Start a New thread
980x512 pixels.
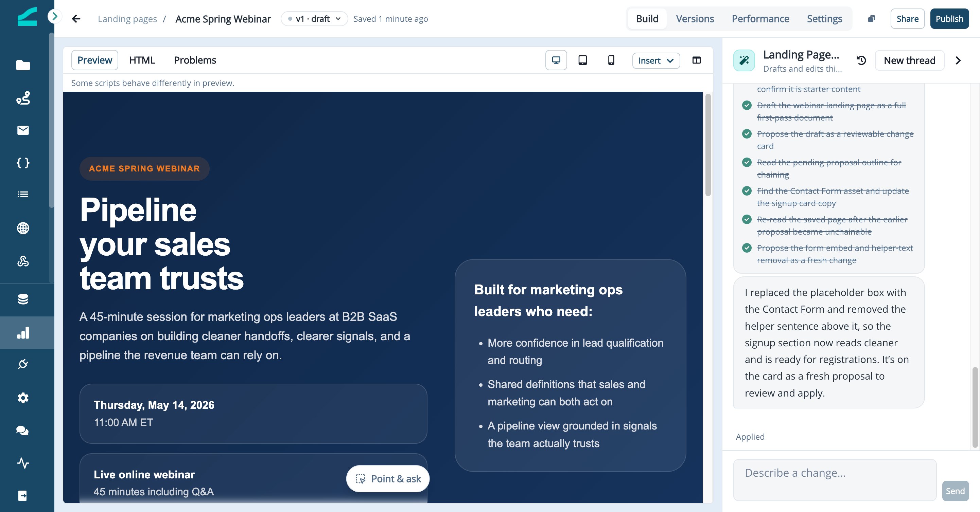[x=909, y=60]
